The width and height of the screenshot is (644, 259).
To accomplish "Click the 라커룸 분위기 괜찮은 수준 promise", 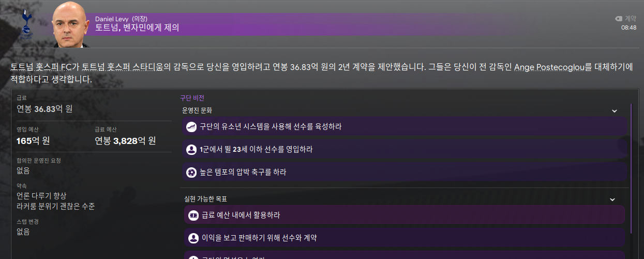I will tap(55, 206).
